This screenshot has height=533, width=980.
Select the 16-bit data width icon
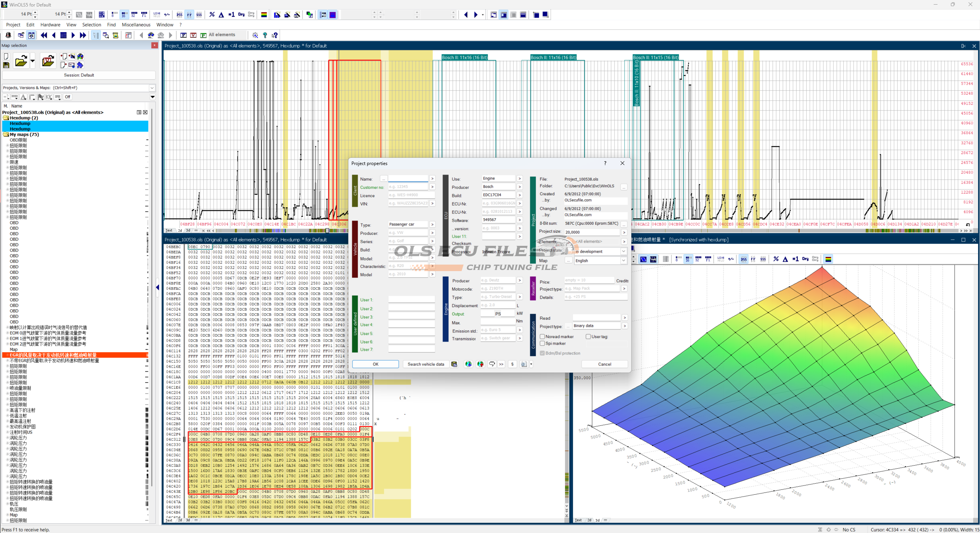(x=124, y=15)
